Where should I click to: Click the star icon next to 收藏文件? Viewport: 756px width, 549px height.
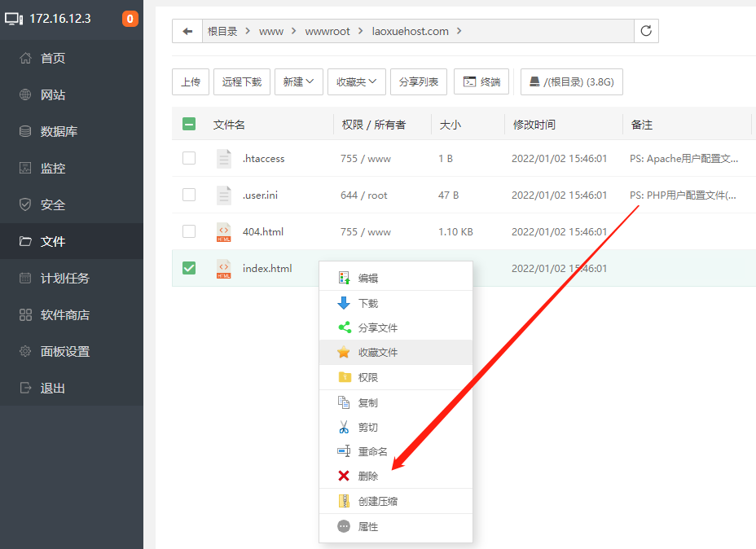[342, 352]
